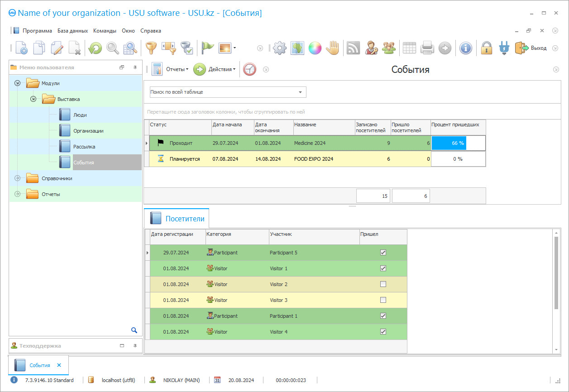This screenshot has width=569, height=392.
Task: Switch to the Посетители tab
Action: click(x=179, y=219)
